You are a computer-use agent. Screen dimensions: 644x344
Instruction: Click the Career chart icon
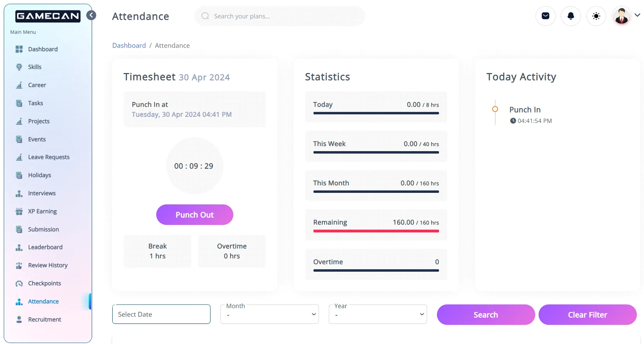[x=19, y=85]
